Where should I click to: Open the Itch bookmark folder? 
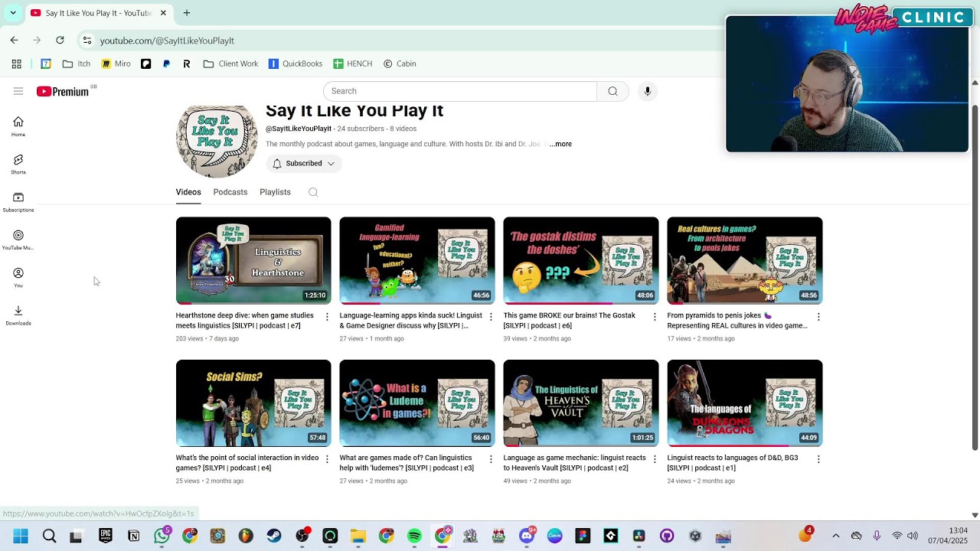pos(77,64)
